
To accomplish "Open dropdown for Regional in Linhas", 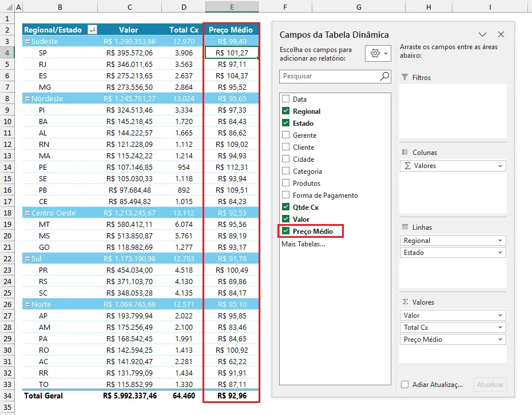I will click(500, 241).
